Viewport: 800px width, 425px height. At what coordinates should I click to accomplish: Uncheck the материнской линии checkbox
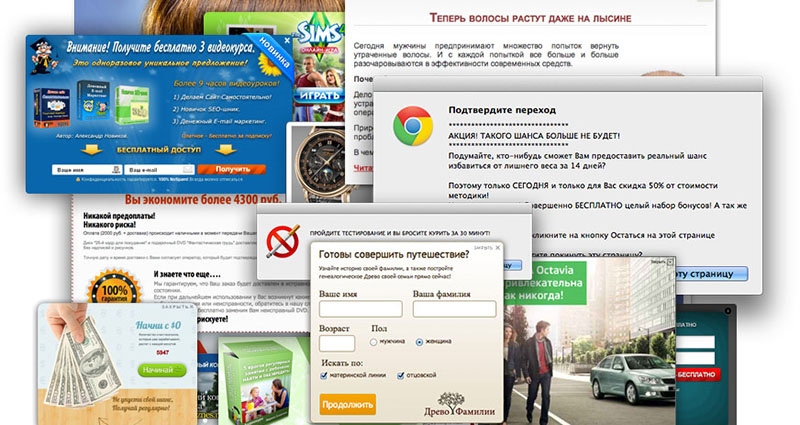click(x=323, y=376)
